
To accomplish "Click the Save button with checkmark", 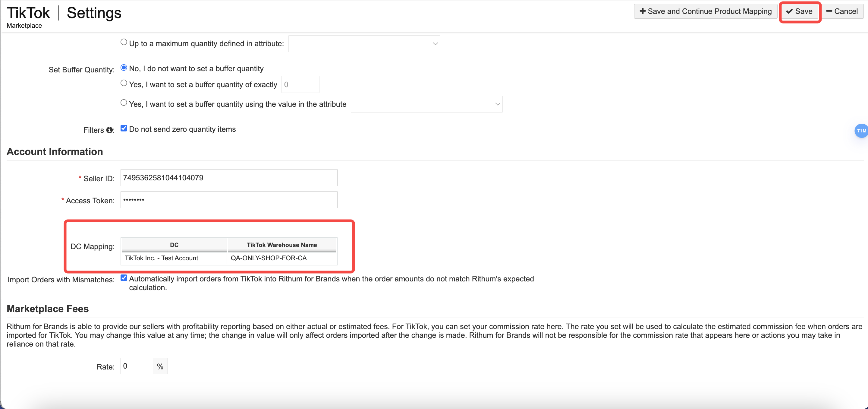I will point(799,11).
